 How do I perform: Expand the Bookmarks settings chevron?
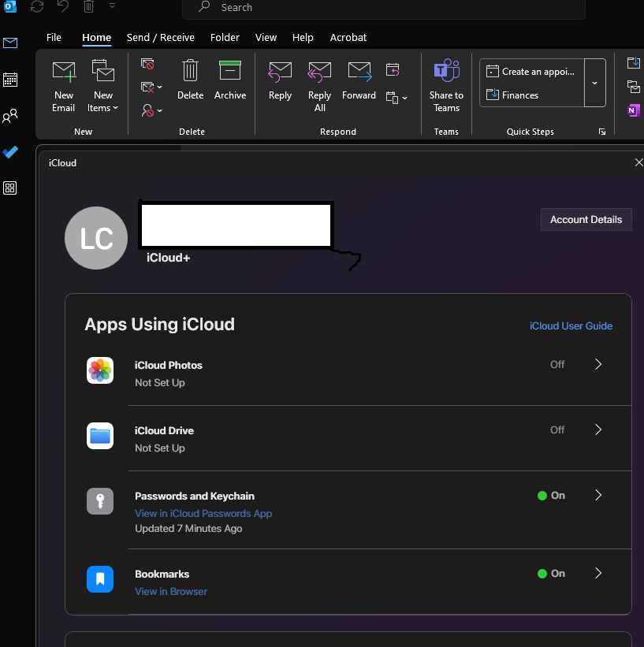pyautogui.click(x=598, y=573)
